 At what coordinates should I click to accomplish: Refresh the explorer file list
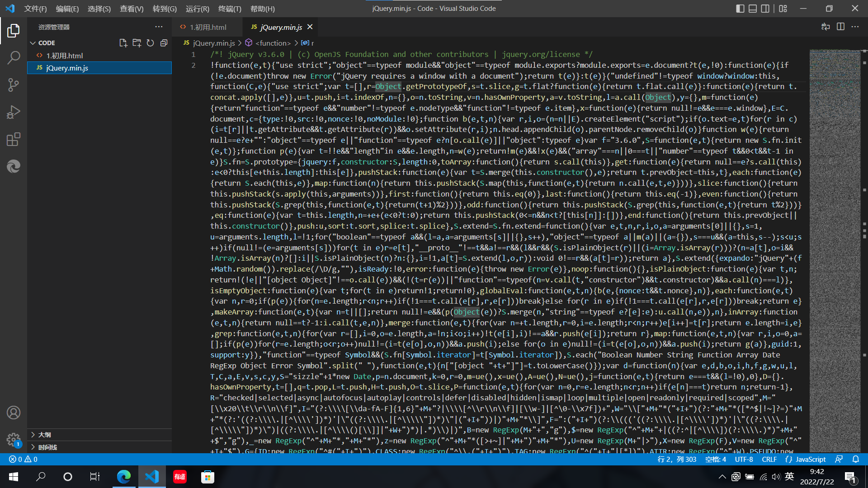[x=150, y=43]
